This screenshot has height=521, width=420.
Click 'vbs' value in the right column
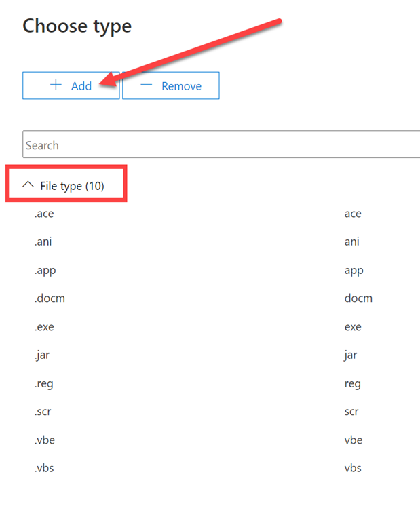coord(353,469)
